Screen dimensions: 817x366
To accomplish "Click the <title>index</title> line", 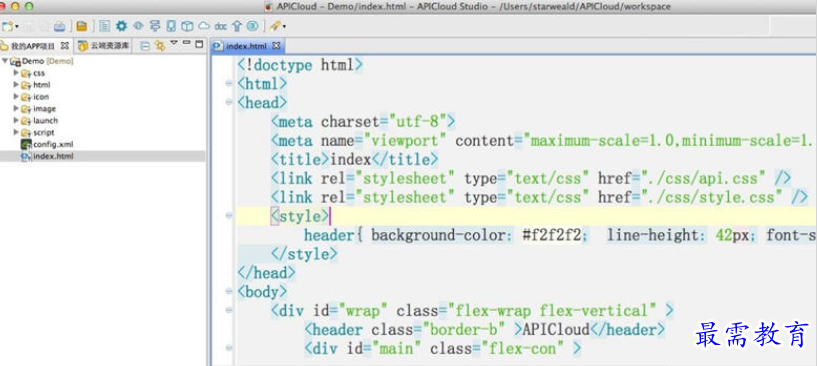I will coord(354,160).
